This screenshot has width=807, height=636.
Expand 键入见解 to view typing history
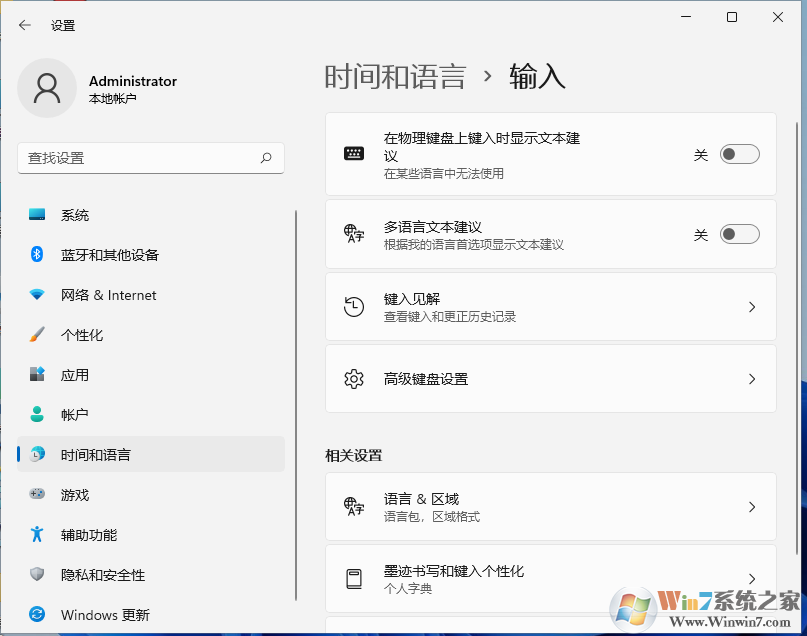click(550, 306)
